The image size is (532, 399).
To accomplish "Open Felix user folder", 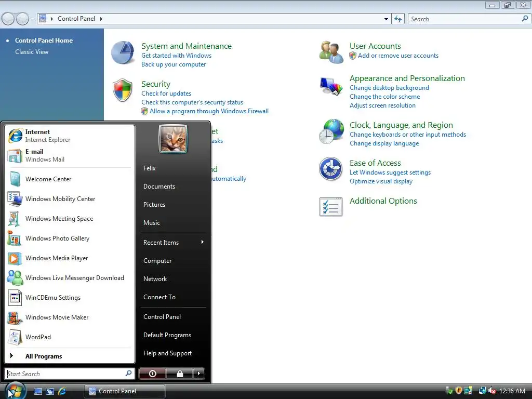I will click(x=150, y=168).
